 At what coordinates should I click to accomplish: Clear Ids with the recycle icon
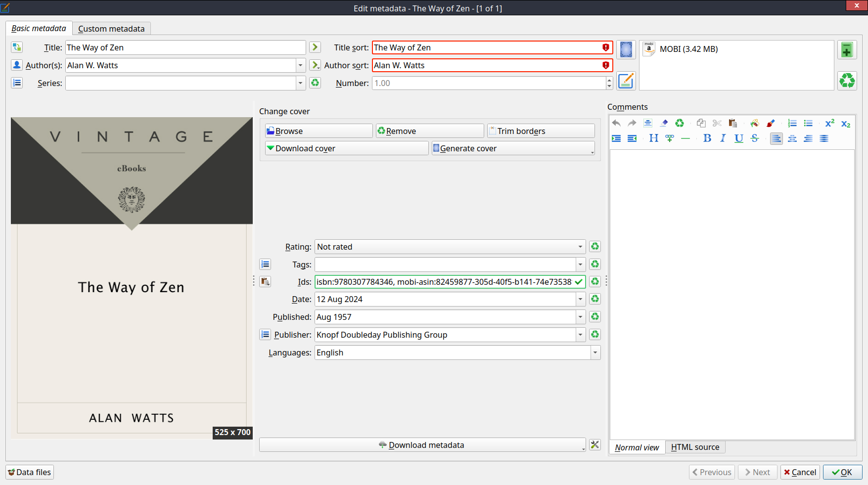pyautogui.click(x=595, y=282)
